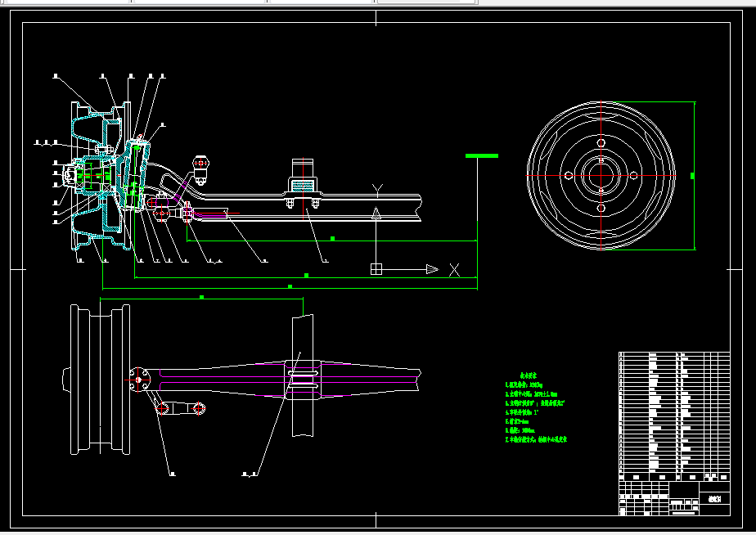
Task: Select the top bolt hole of the wheel
Action: [x=601, y=142]
